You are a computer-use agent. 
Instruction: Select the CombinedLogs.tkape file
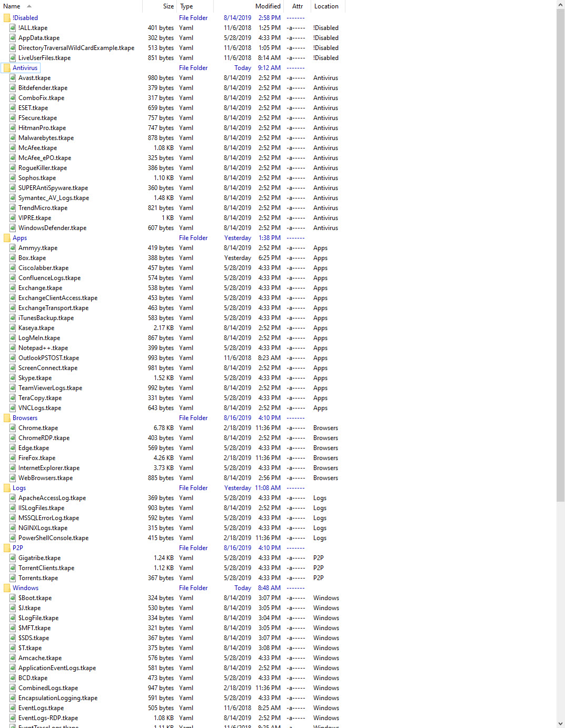click(48, 688)
